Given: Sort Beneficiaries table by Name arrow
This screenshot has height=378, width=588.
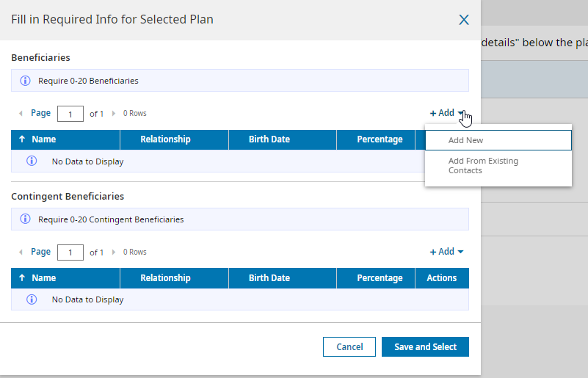Looking at the screenshot, I should point(22,139).
